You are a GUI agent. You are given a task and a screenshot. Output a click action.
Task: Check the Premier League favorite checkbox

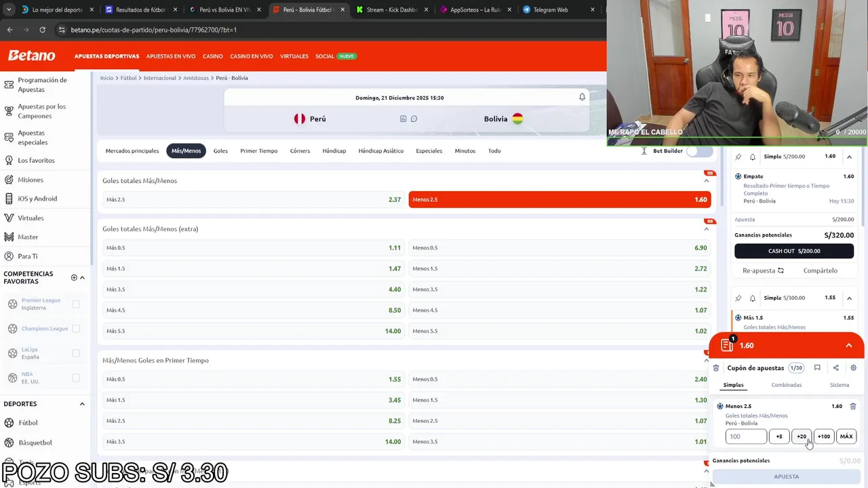point(76,304)
